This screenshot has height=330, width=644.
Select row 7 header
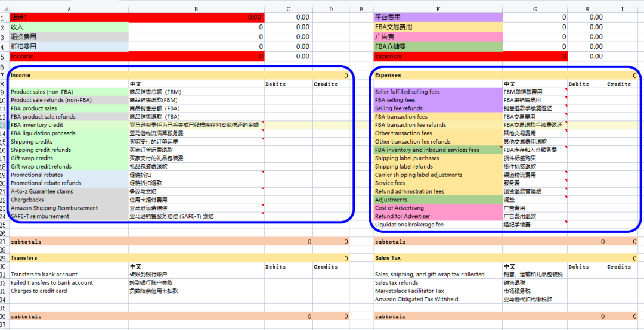pyautogui.click(x=5, y=76)
